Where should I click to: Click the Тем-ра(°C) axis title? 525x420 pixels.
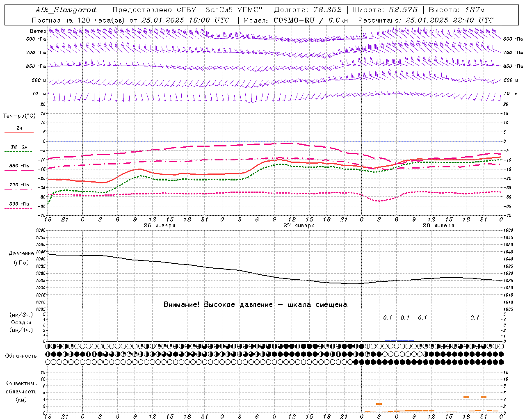(x=19, y=116)
